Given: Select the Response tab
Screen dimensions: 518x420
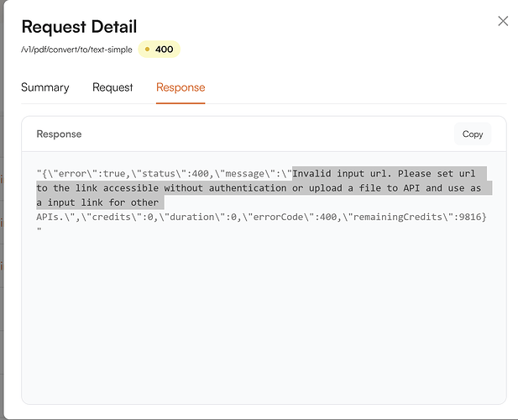Looking at the screenshot, I should [x=181, y=87].
